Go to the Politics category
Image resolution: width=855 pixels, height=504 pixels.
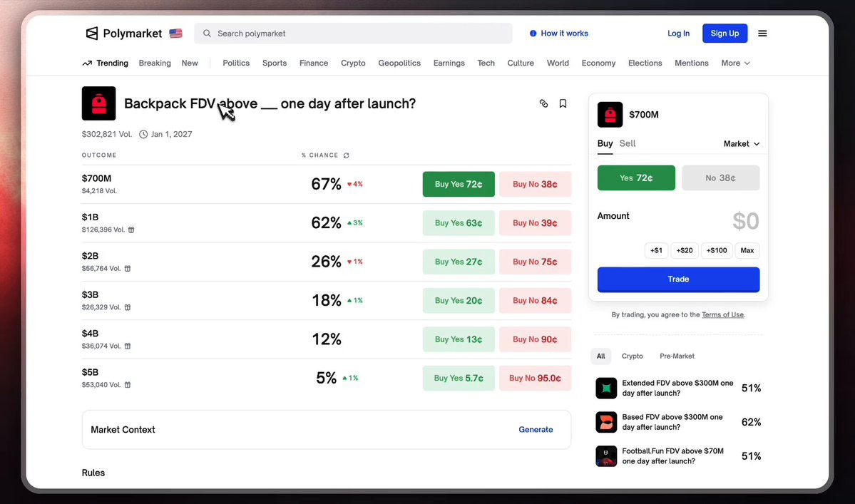pos(236,63)
